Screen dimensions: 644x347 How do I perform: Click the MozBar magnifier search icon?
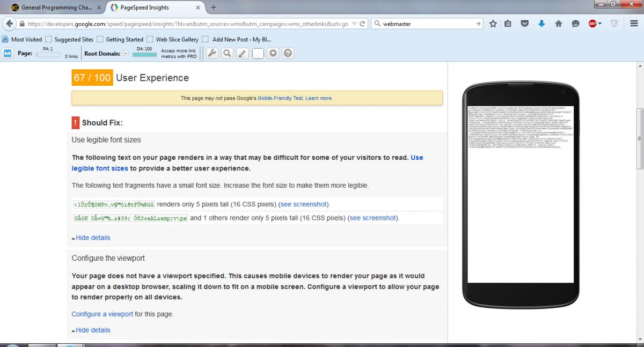(228, 53)
